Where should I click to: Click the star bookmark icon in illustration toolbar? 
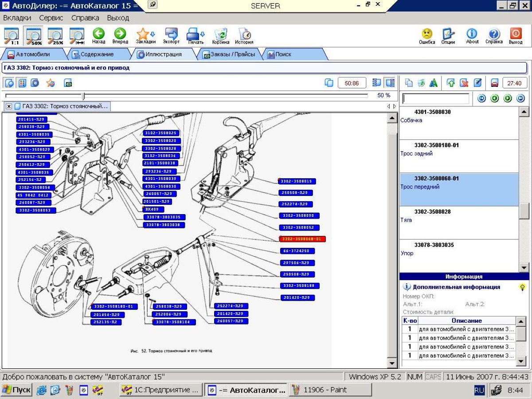click(51, 83)
